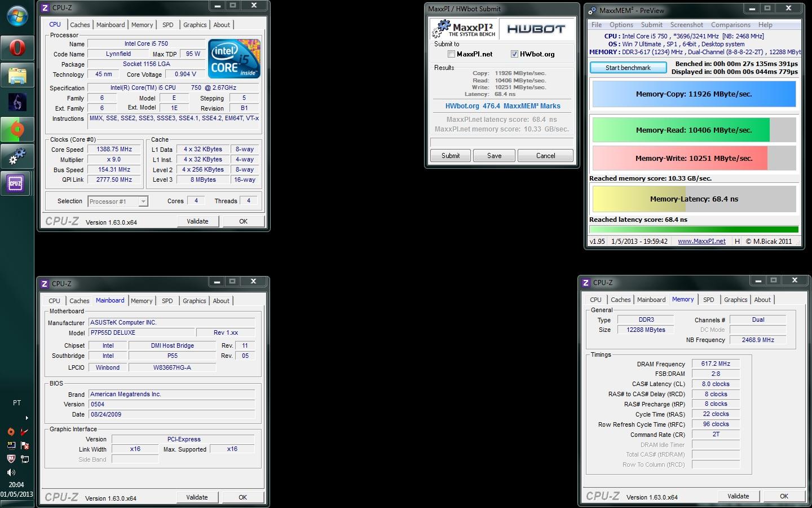Click the Origin system tray icon
This screenshot has height=508, width=812.
(x=11, y=432)
